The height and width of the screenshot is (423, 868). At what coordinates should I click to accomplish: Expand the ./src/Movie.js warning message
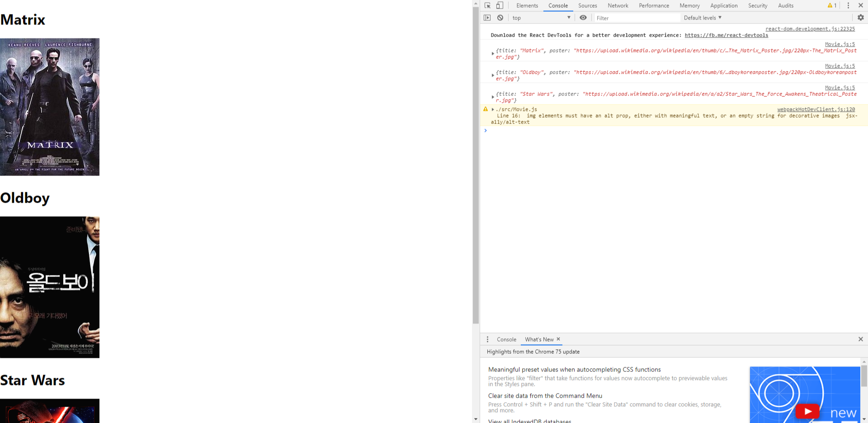493,109
